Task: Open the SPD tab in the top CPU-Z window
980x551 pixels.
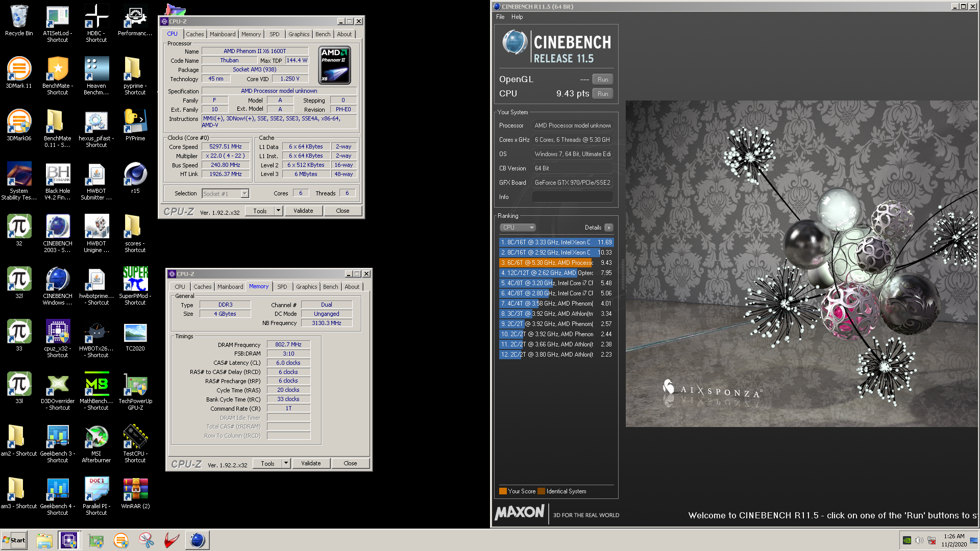Action: [x=275, y=34]
